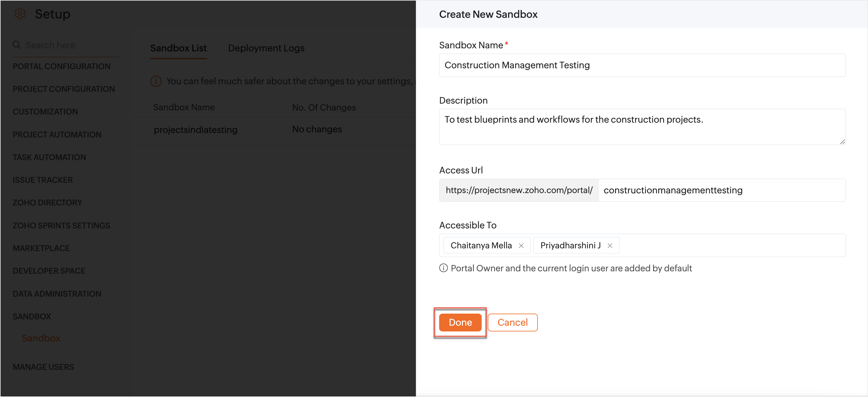Open the projectsindiatesting sandbox row
The image size is (868, 397).
(x=196, y=130)
